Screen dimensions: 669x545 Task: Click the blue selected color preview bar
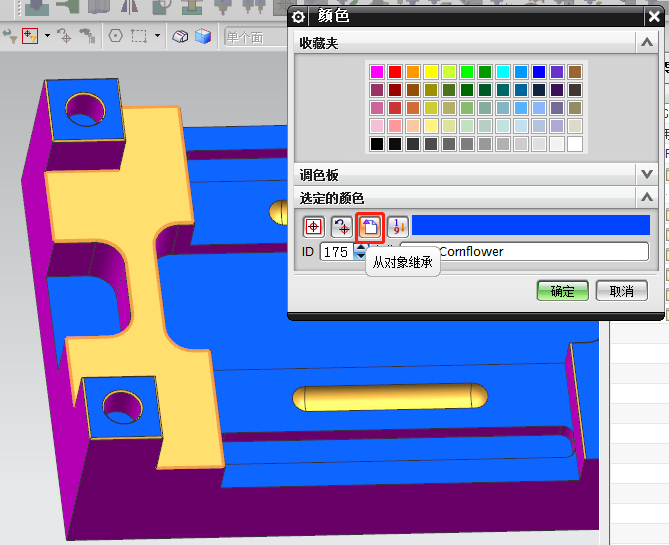pos(531,225)
